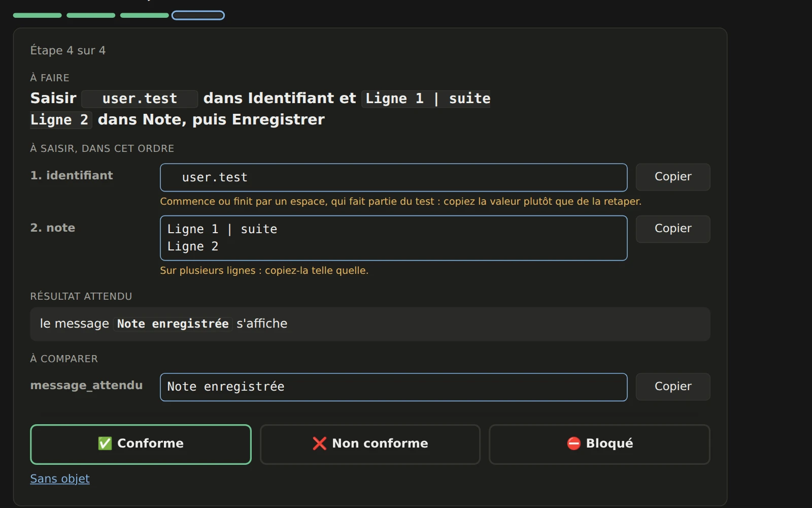Copy the multi-line note value
The height and width of the screenshot is (508, 812).
[672, 229]
